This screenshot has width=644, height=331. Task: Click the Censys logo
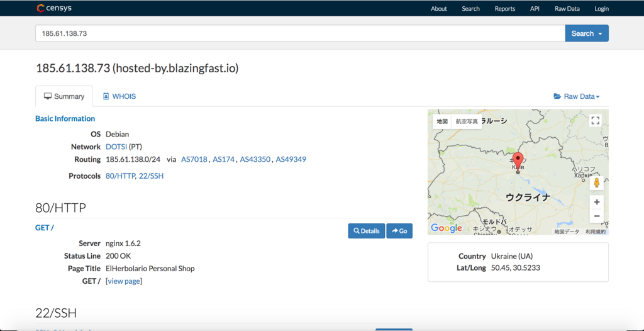pos(54,8)
